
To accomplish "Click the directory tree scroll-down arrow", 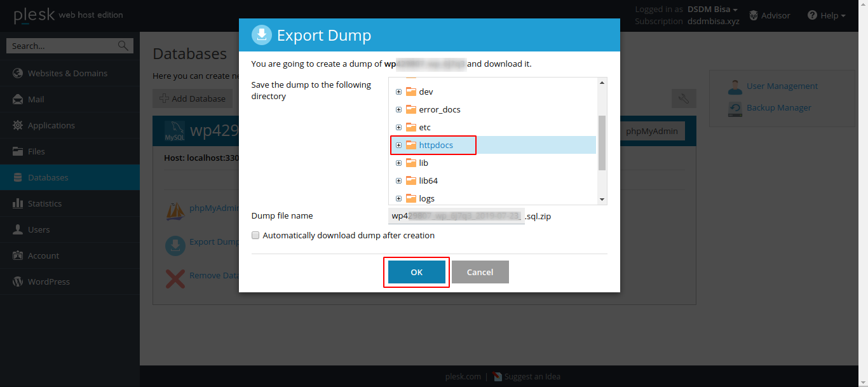I will coord(602,200).
